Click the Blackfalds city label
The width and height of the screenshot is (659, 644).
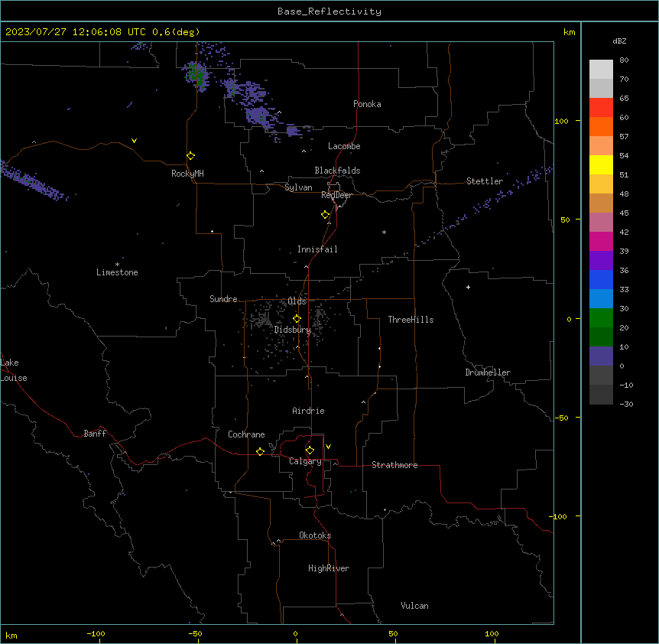[337, 171]
